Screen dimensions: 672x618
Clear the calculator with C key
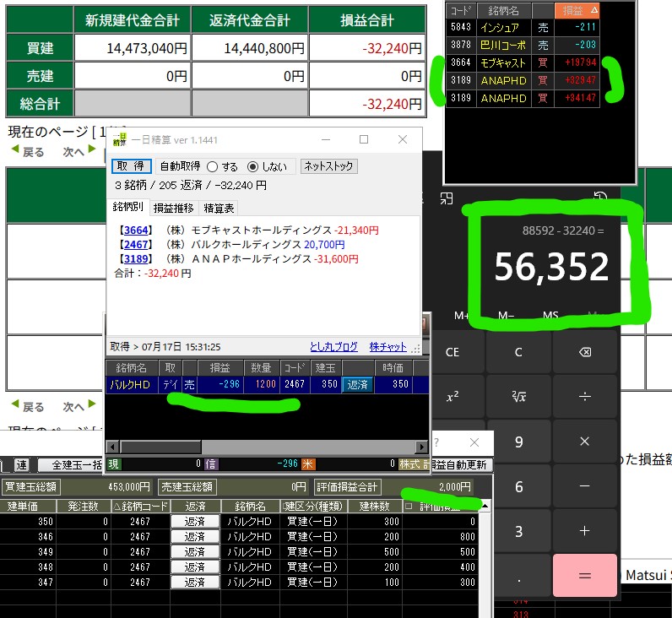518,352
